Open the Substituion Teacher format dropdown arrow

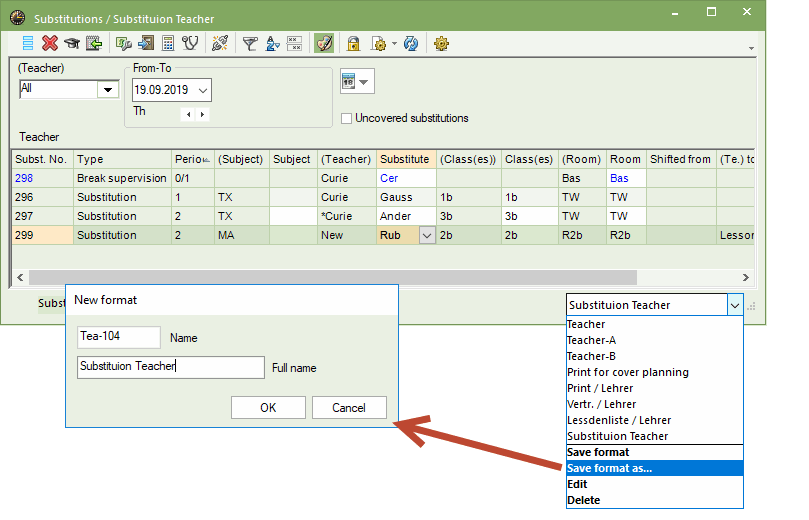point(735,305)
